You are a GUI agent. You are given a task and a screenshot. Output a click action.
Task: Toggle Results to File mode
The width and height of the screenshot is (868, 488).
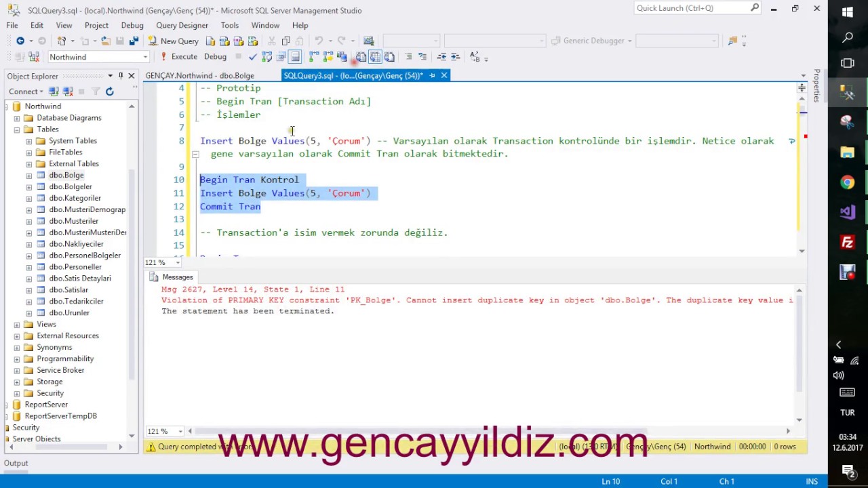(x=389, y=57)
